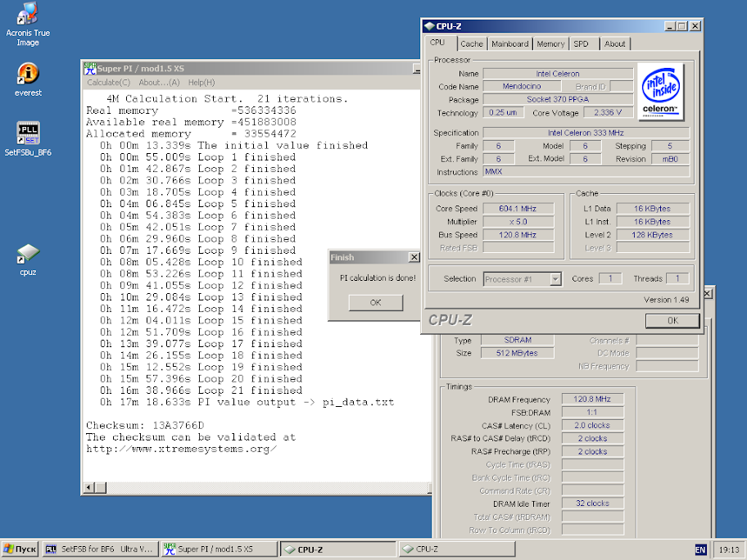747x560 pixels.
Task: Close the Finish dialog with X
Action: (414, 257)
